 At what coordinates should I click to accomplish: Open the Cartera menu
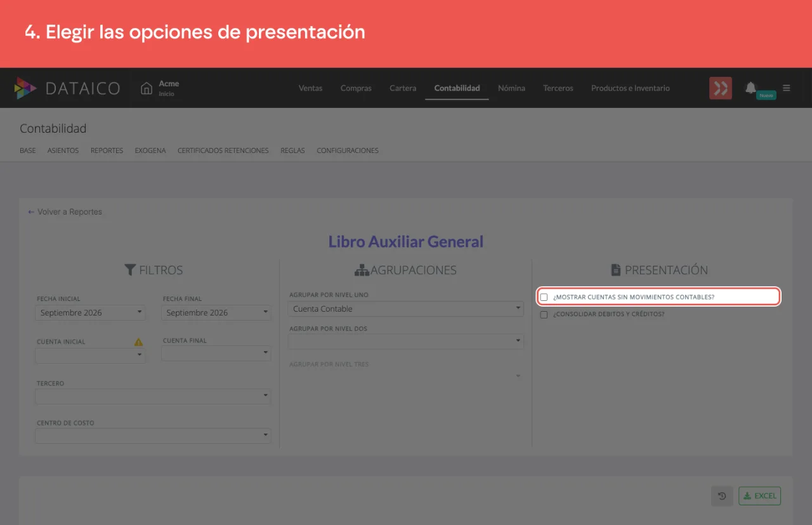point(403,88)
